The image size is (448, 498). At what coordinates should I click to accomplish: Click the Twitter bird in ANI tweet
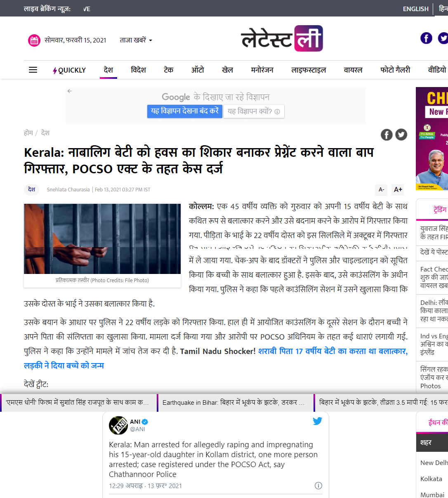pos(317,421)
